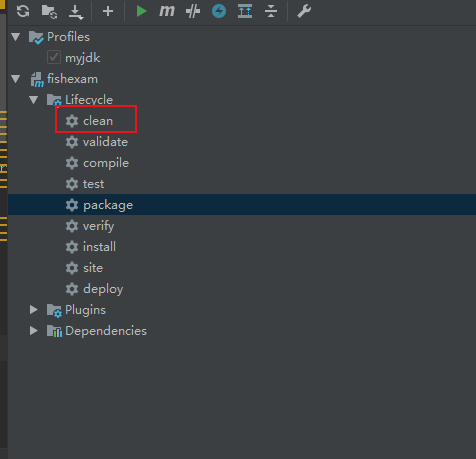Click gear icon beside install
Image resolution: width=476 pixels, height=459 pixels.
pyautogui.click(x=72, y=247)
